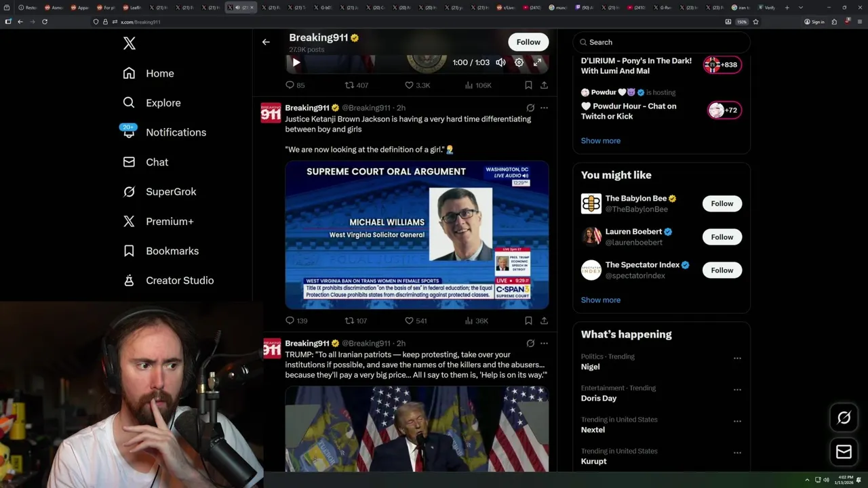
Task: Open the Trump rally video thumbnail
Action: 417,429
